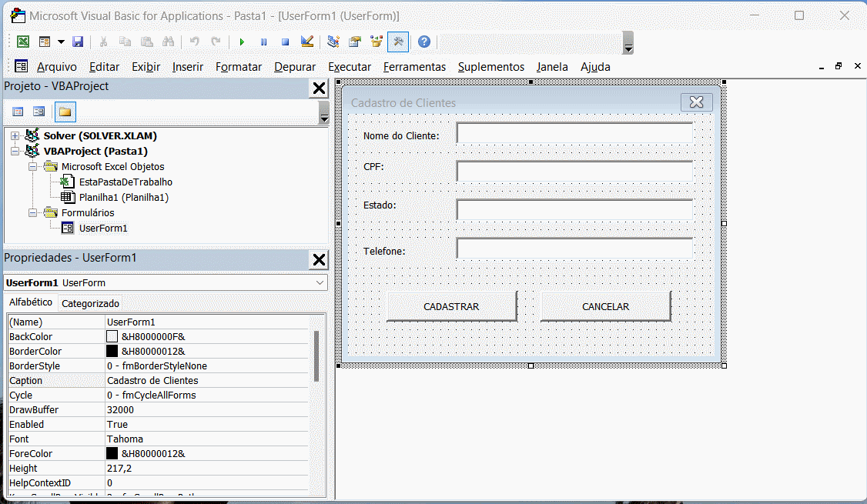Viewport: 867px width, 504px height.
Task: Open the Project Explorer toolbar icon
Action: point(333,42)
